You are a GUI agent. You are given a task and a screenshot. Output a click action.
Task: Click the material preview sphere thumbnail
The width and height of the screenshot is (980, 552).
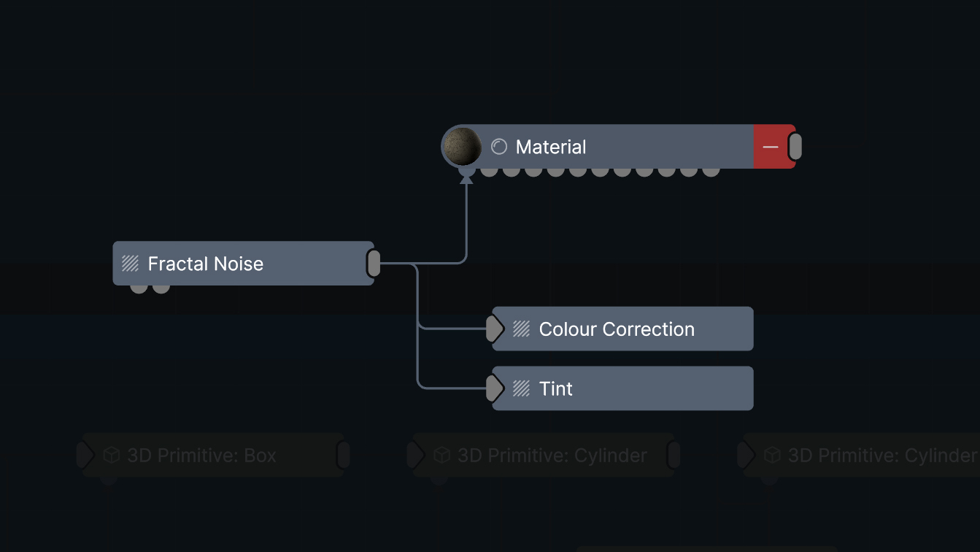pyautogui.click(x=462, y=146)
